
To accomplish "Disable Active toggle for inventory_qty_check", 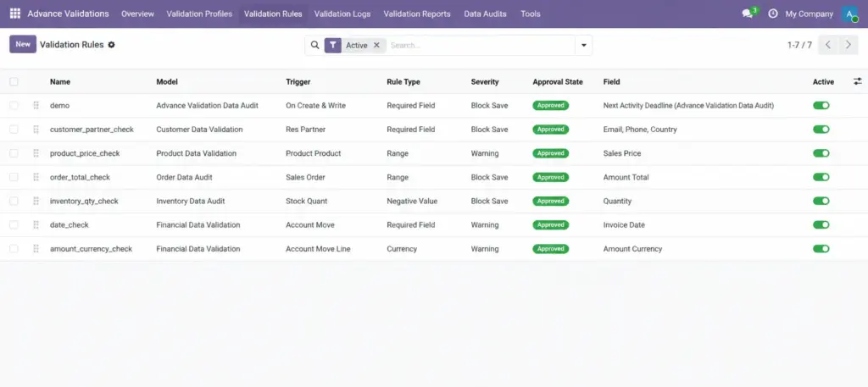I will (821, 202).
